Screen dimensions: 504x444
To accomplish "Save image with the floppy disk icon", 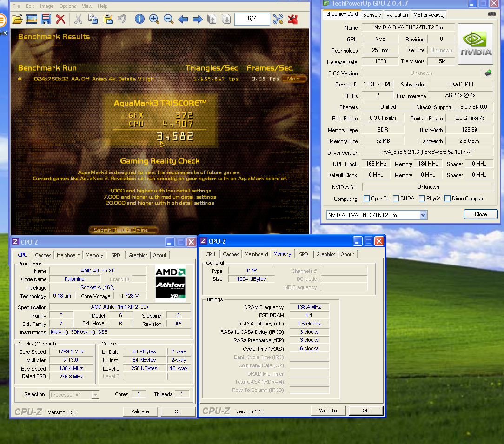I will 46,19.
